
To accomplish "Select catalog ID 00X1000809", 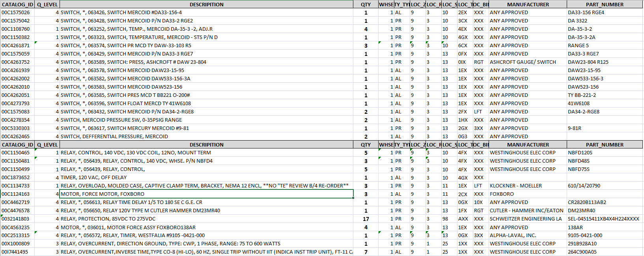I will pyautogui.click(x=17, y=244).
